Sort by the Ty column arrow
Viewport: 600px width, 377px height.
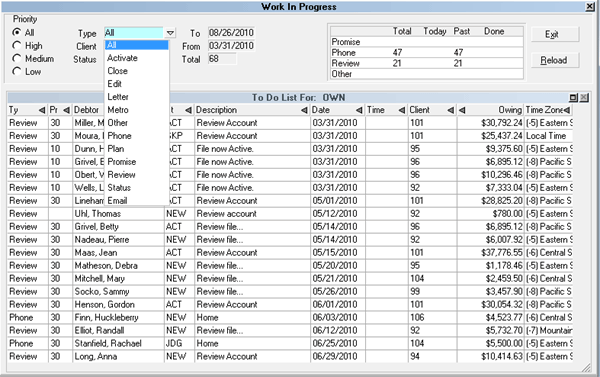click(x=42, y=110)
